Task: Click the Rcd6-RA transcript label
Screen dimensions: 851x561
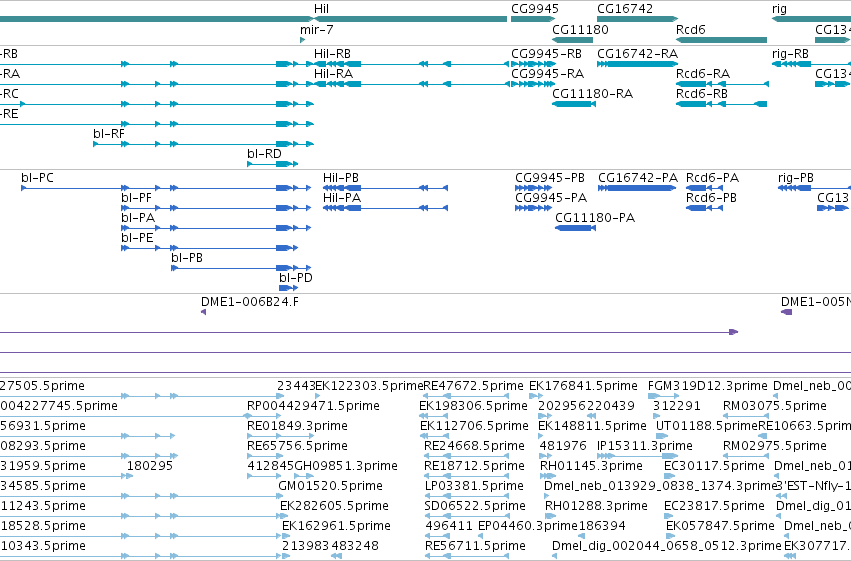Action: (703, 74)
